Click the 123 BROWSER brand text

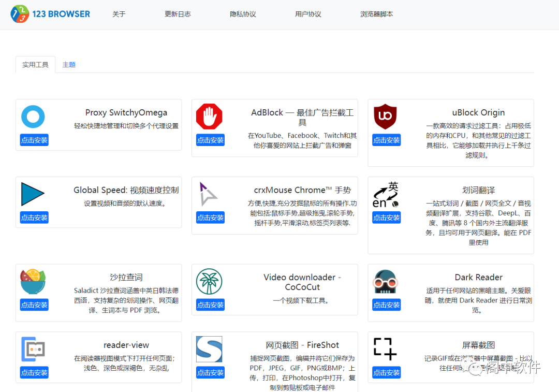tap(61, 14)
